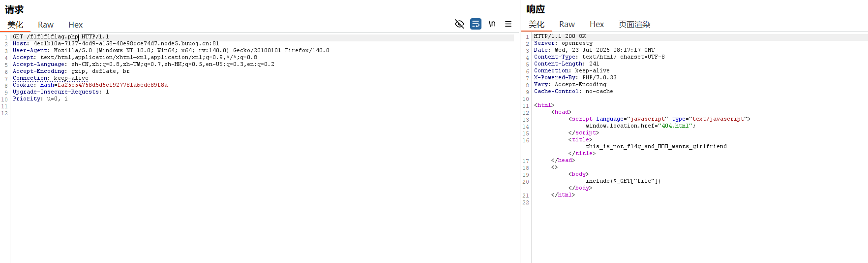This screenshot has height=263, width=868.
Task: Click the this_is_not_fl4g title text
Action: 656,147
